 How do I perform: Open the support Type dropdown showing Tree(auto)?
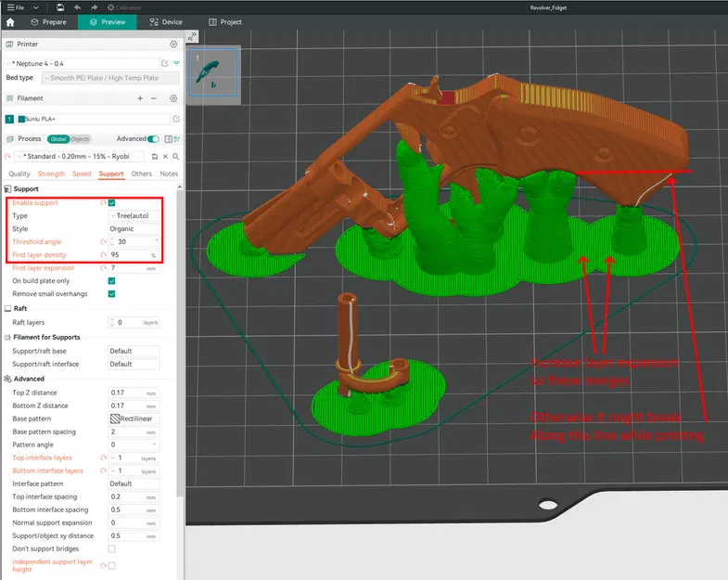coord(134,215)
